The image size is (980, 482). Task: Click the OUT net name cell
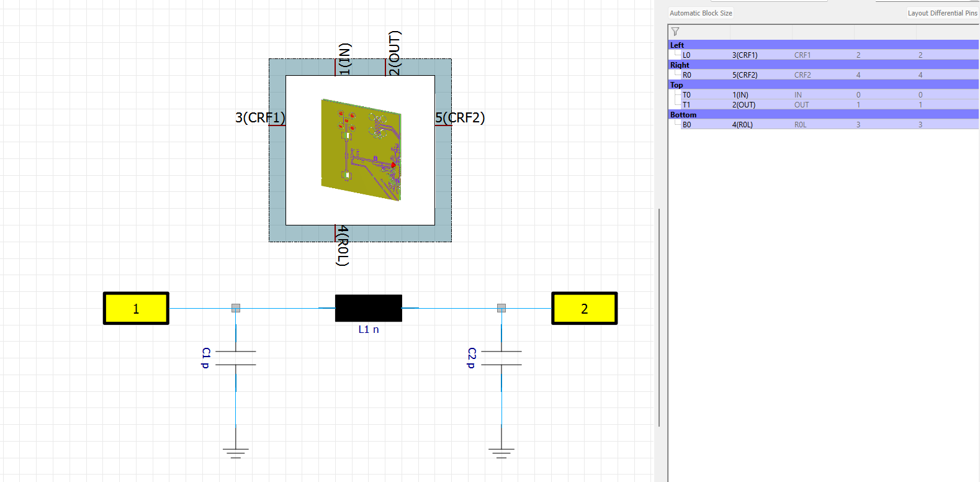pyautogui.click(x=801, y=104)
